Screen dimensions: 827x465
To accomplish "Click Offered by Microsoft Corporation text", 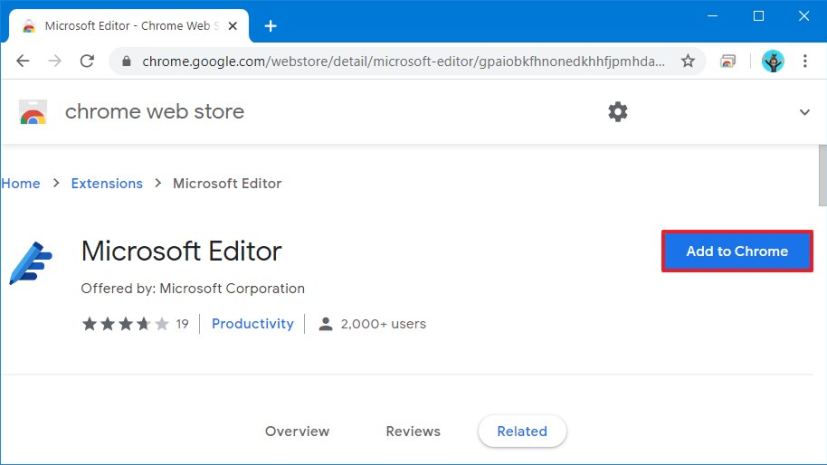I will pyautogui.click(x=193, y=288).
